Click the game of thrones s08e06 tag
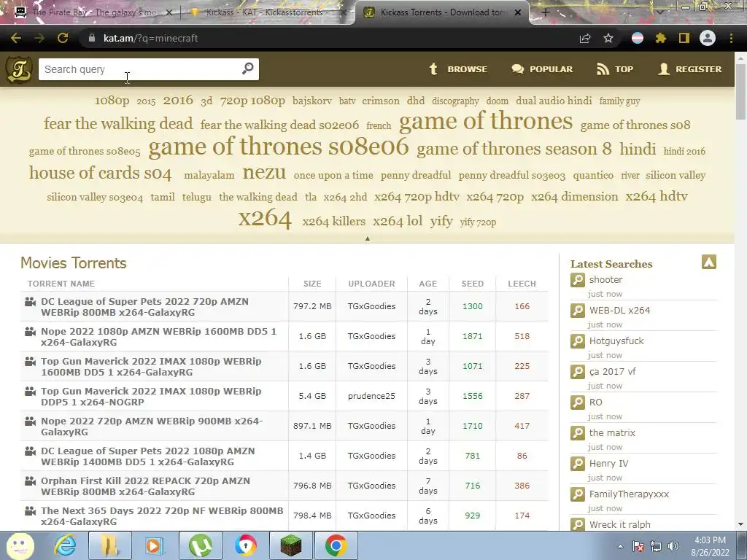 coord(278,146)
